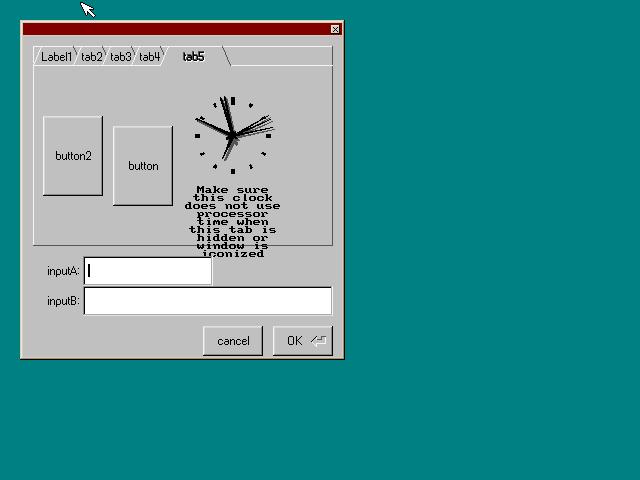Select the tab3 tab
Image resolution: width=640 pixels, height=480 pixels.
click(x=120, y=56)
